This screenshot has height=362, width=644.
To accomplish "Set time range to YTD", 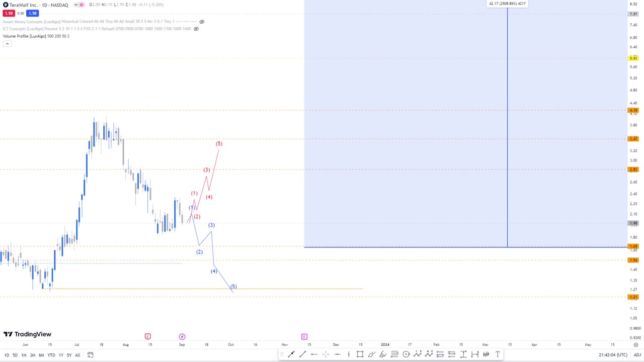I will point(51,355).
